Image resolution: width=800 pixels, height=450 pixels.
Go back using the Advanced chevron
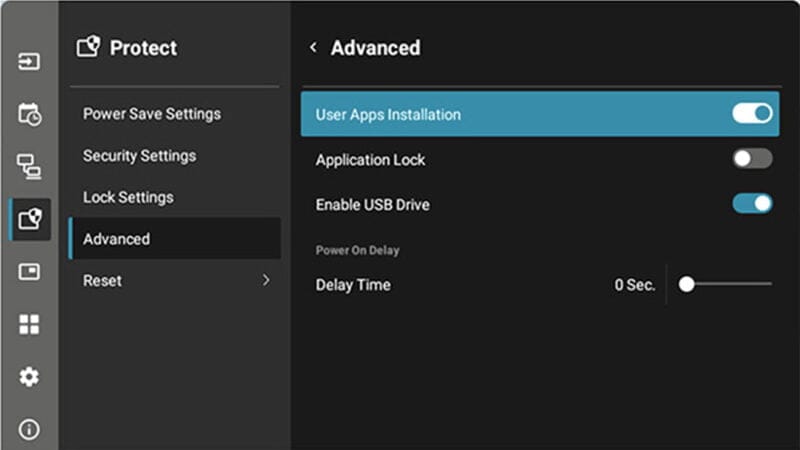313,48
